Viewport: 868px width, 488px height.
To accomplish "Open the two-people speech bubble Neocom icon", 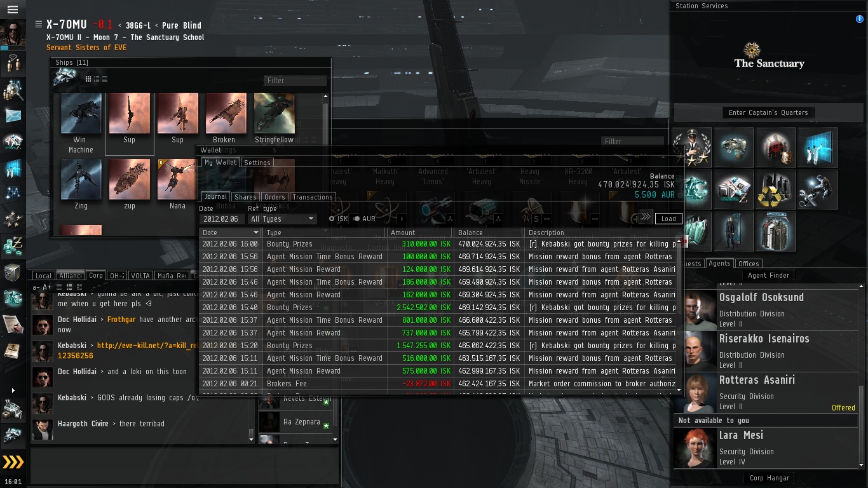I will coord(13,63).
